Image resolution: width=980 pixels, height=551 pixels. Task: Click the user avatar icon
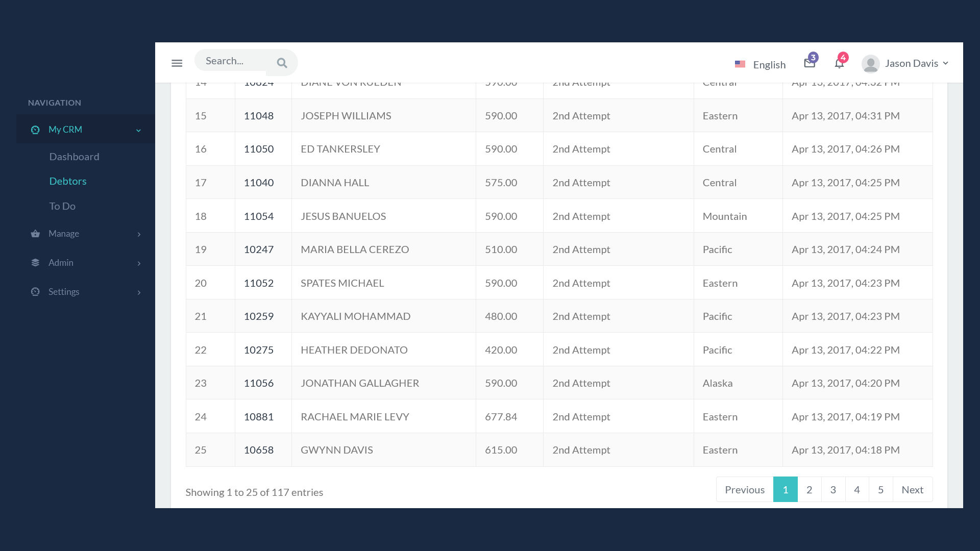[x=870, y=64]
